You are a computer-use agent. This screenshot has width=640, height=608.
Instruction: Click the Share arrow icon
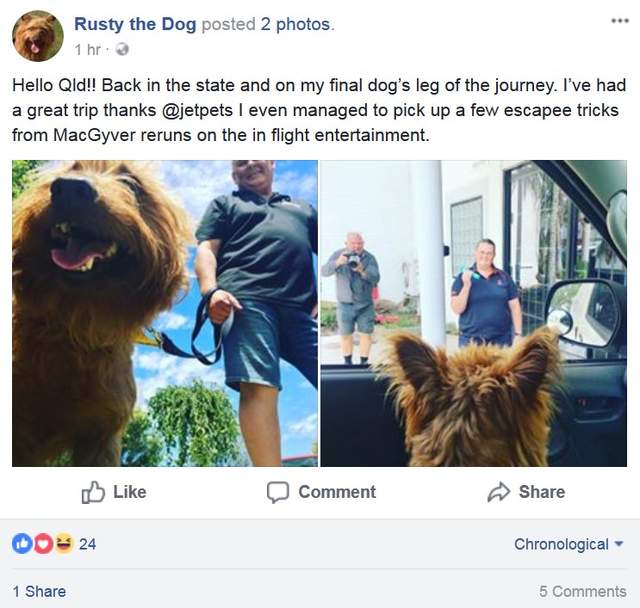point(498,492)
